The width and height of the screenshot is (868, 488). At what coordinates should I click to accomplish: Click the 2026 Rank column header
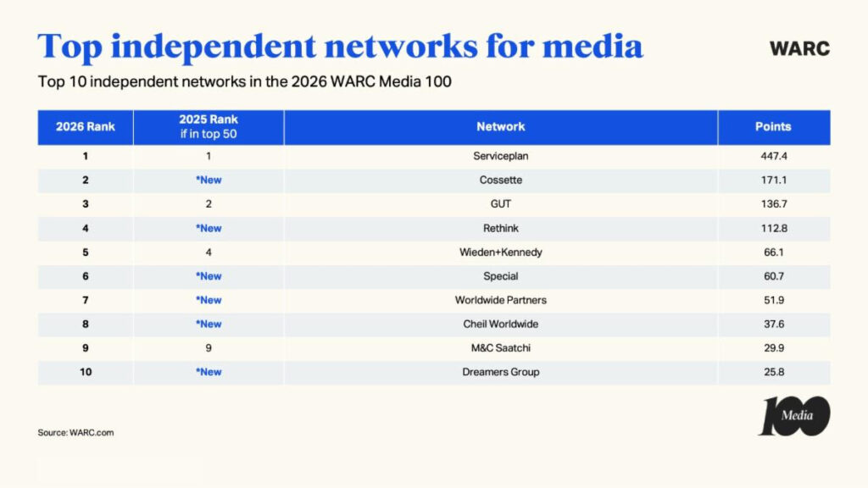(x=83, y=126)
